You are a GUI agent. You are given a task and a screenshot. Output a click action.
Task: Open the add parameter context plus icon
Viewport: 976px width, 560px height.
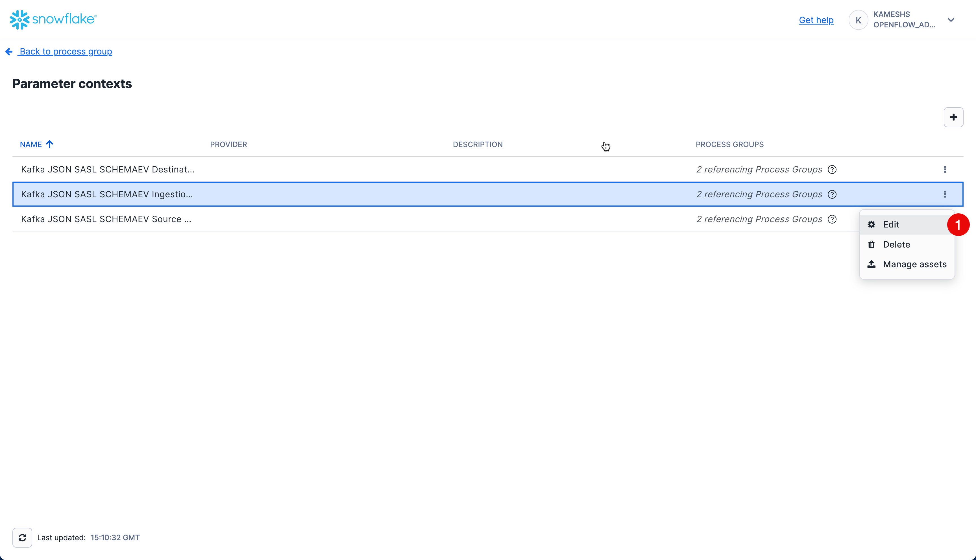click(953, 117)
